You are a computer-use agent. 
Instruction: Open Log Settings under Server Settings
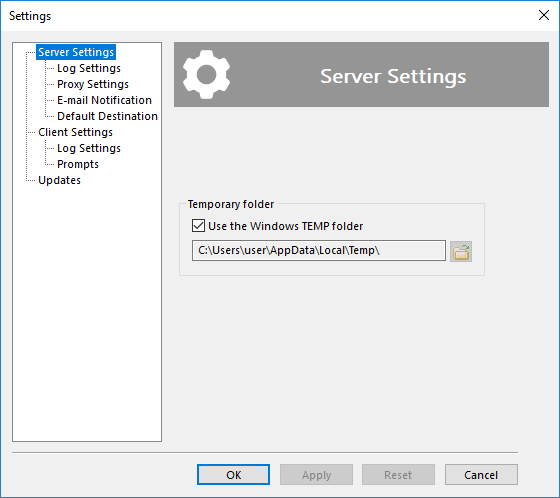(x=89, y=68)
